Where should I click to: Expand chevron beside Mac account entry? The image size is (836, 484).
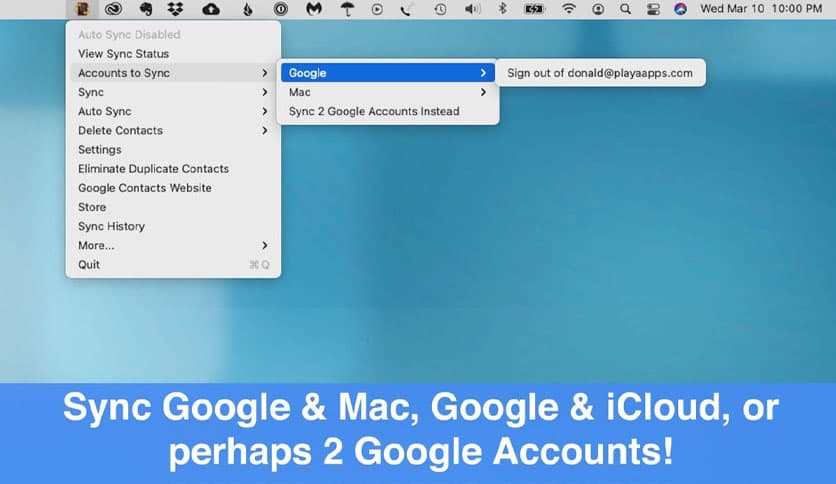pos(483,92)
